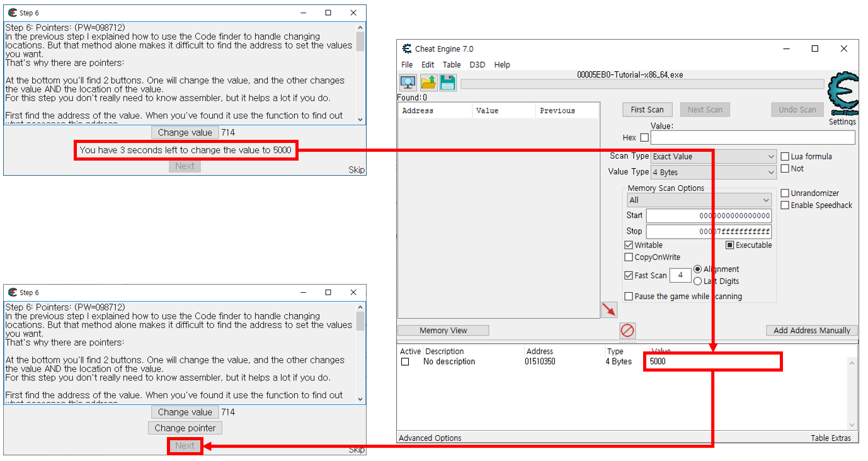The image size is (868, 461).
Task: Open the D3D menu
Action: [477, 65]
